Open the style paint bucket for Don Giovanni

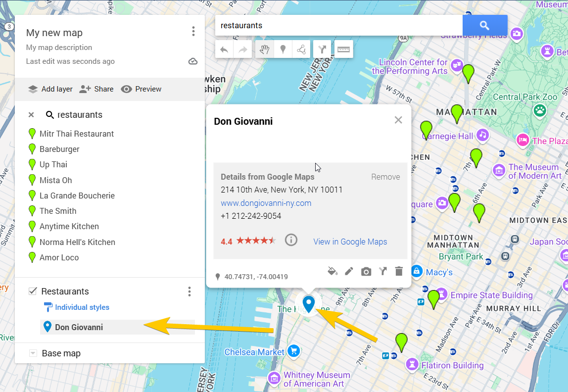tap(332, 271)
